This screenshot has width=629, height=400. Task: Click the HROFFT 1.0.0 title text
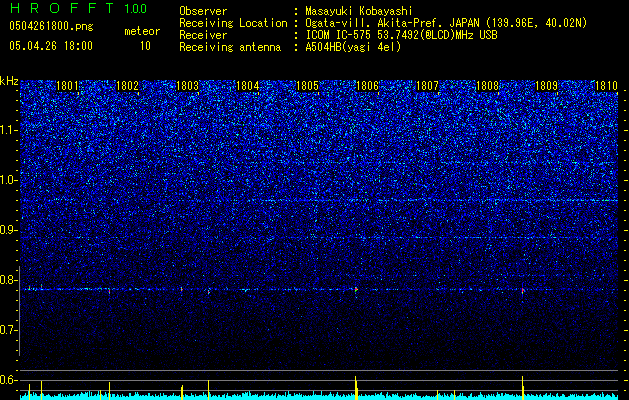pyautogui.click(x=78, y=8)
